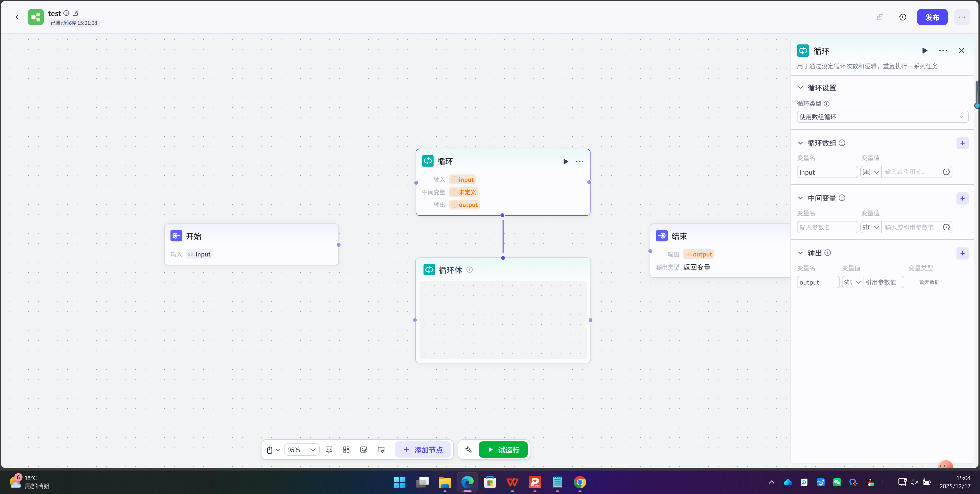Click the auto-layout grid icon in toolbar
The height and width of the screenshot is (494, 980).
click(x=346, y=450)
